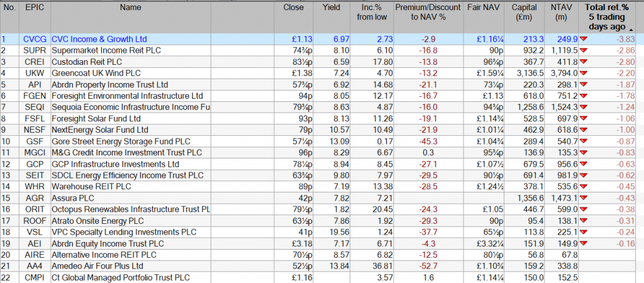Viewport: 644px width, 283px height.
Task: Select SDCL Energy Efficiency Income Trust name
Action: pos(128,175)
